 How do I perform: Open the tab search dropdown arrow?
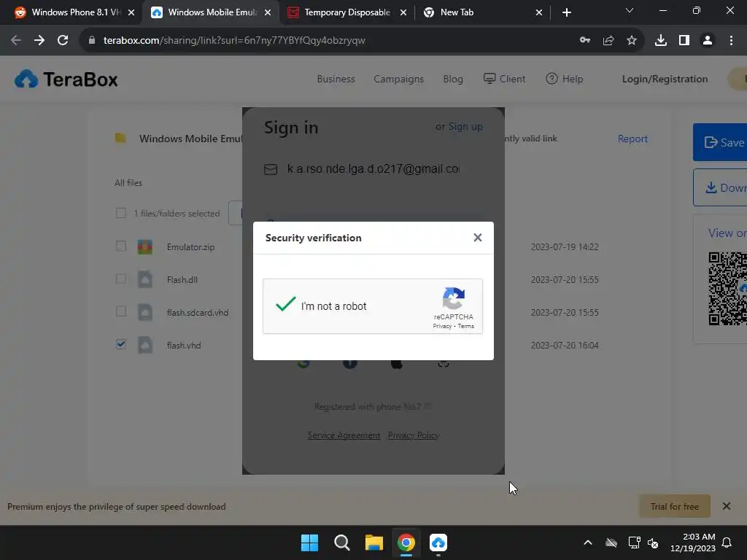coord(629,10)
